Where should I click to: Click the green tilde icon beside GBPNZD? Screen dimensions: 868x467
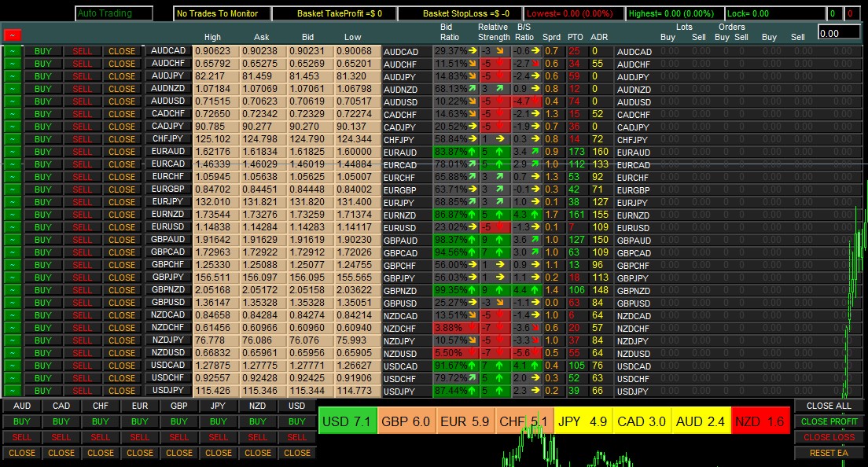point(12,290)
